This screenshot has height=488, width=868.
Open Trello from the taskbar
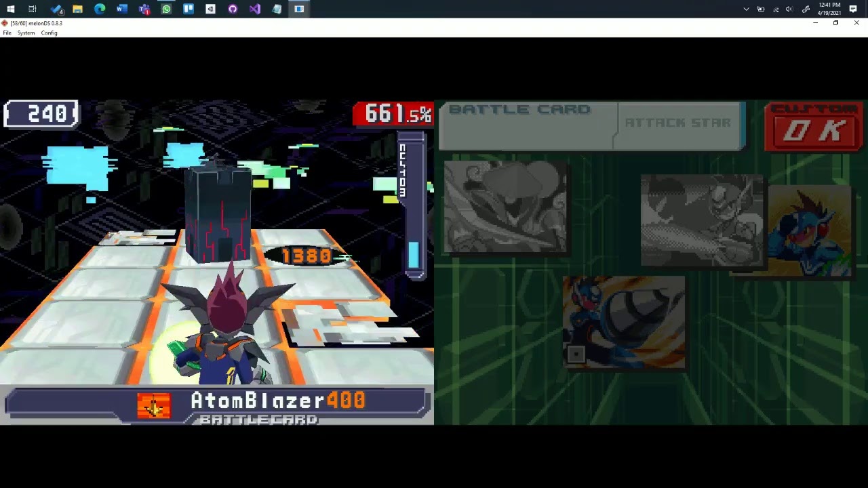(x=189, y=9)
